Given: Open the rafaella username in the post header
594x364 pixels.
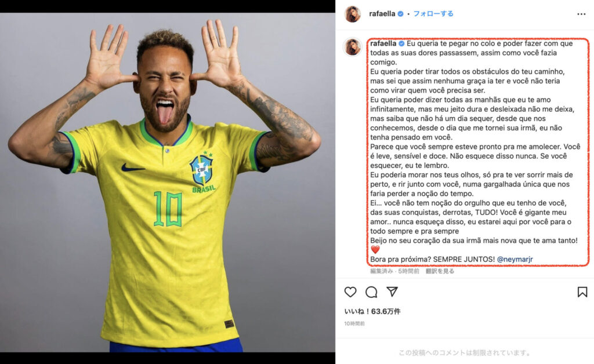Looking at the screenshot, I should coord(382,14).
